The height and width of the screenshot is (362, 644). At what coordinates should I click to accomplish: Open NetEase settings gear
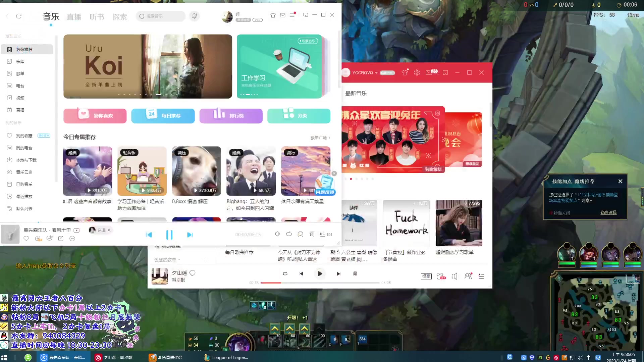click(x=417, y=72)
